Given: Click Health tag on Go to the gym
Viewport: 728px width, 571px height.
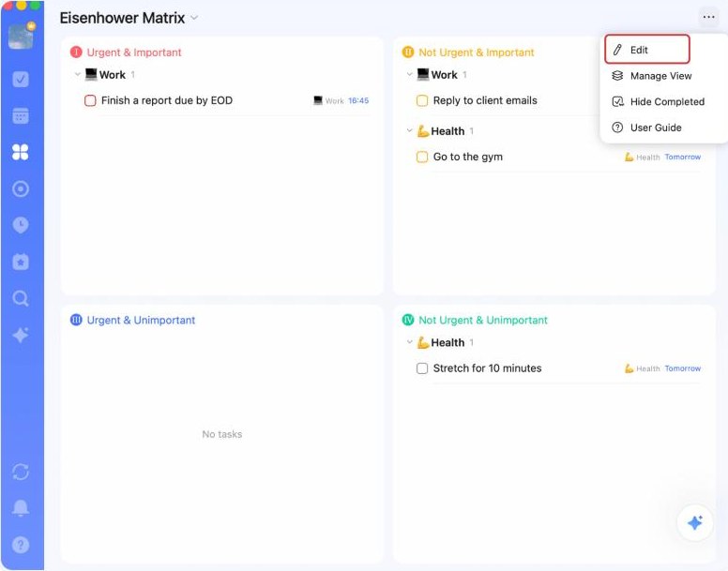Looking at the screenshot, I should [643, 158].
